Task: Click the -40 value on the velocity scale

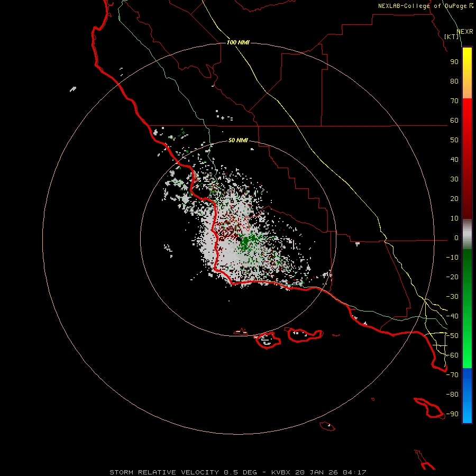Action: point(452,316)
